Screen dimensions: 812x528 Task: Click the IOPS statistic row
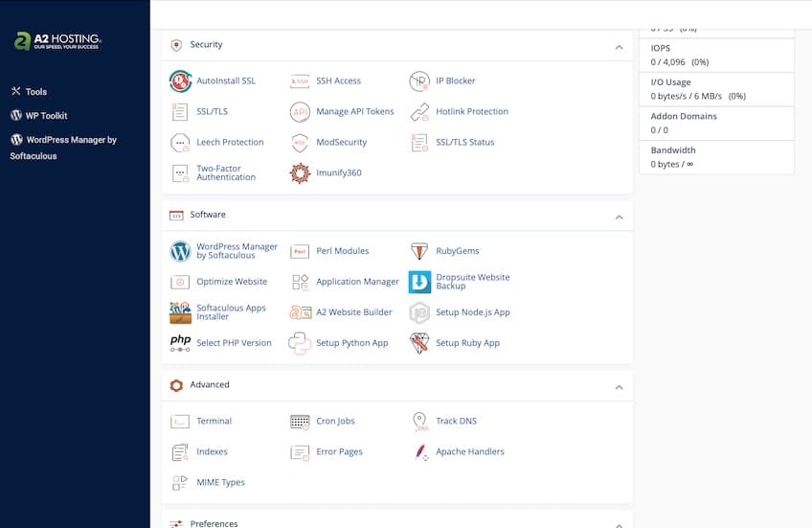[716, 55]
